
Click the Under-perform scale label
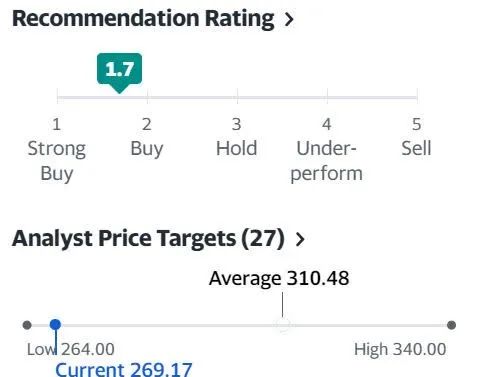326,161
